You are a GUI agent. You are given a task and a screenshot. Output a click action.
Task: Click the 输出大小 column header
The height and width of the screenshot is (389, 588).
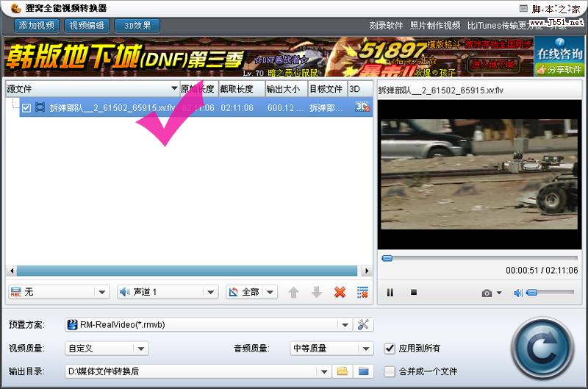(x=287, y=89)
